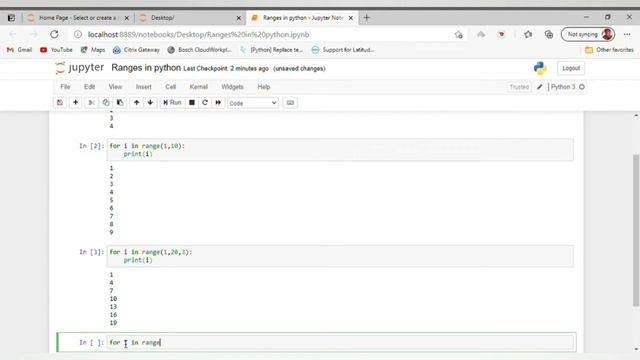Cut selected cells with scissors icon

pos(91,103)
